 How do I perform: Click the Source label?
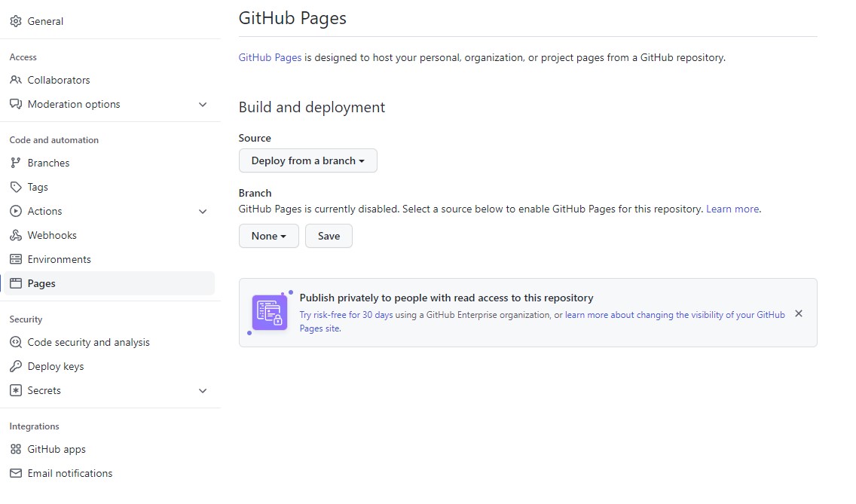click(x=255, y=138)
